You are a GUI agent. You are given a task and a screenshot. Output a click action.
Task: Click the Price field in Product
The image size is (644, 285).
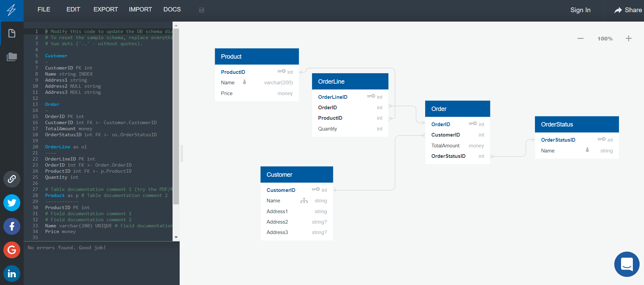coord(257,93)
